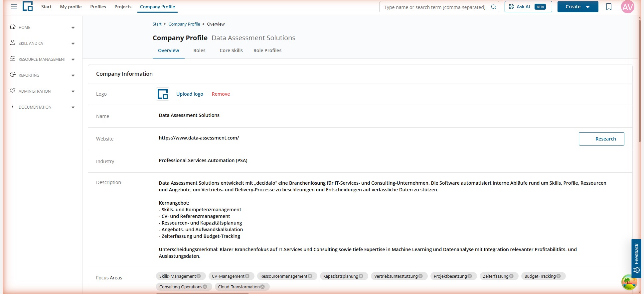Viewport: 644px width, 294px height.
Task: Remove the Consulting Operations tag
Action: 205,287
